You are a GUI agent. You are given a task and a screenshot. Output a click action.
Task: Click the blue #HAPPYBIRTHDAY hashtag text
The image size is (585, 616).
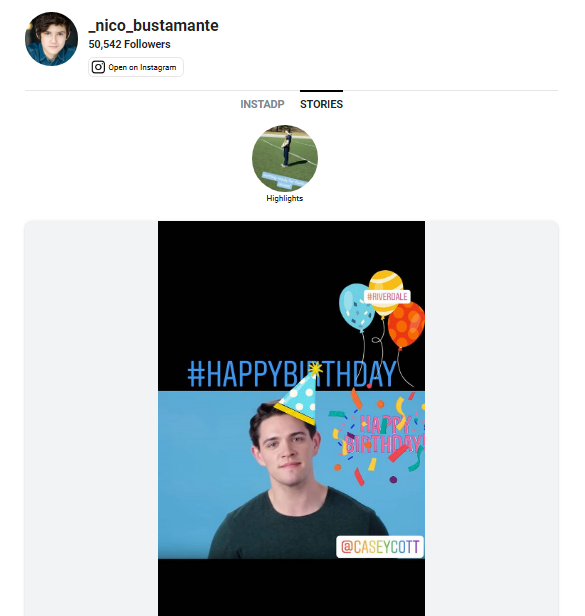[292, 374]
